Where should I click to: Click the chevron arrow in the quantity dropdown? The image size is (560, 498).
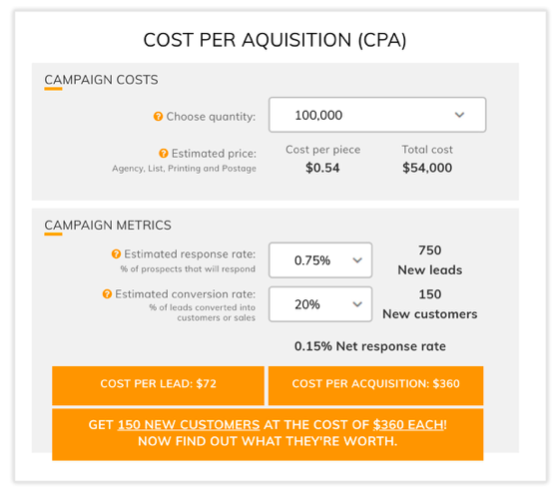[459, 115]
